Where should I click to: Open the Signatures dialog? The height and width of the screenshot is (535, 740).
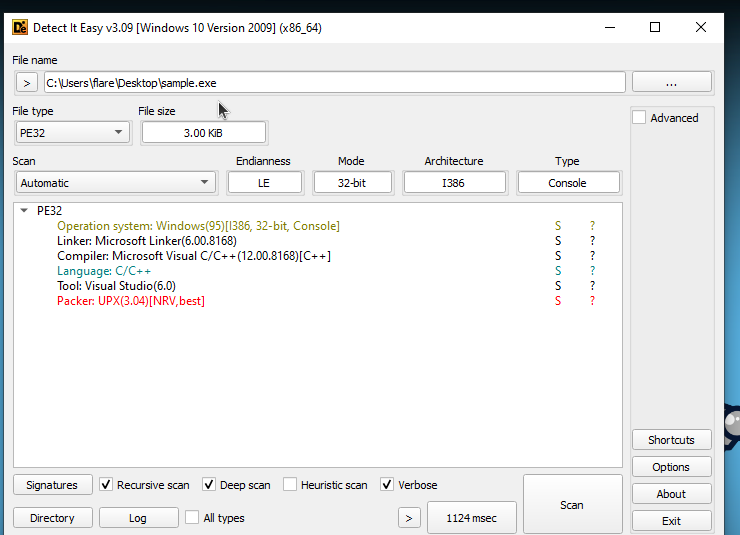pyautogui.click(x=52, y=485)
